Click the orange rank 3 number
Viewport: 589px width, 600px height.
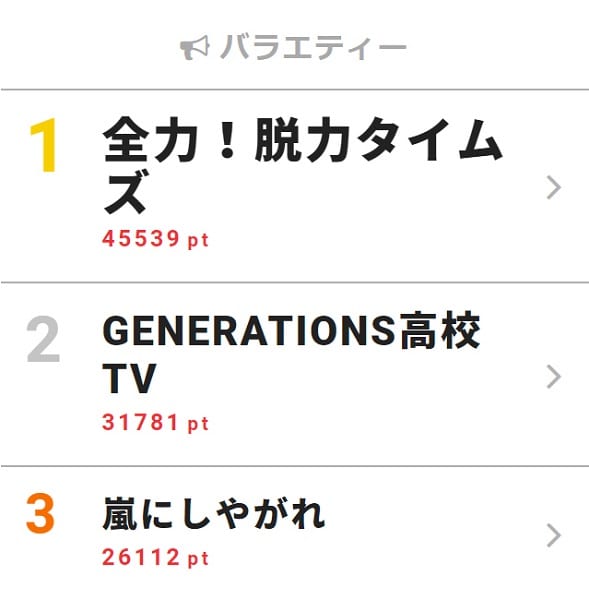(x=41, y=513)
